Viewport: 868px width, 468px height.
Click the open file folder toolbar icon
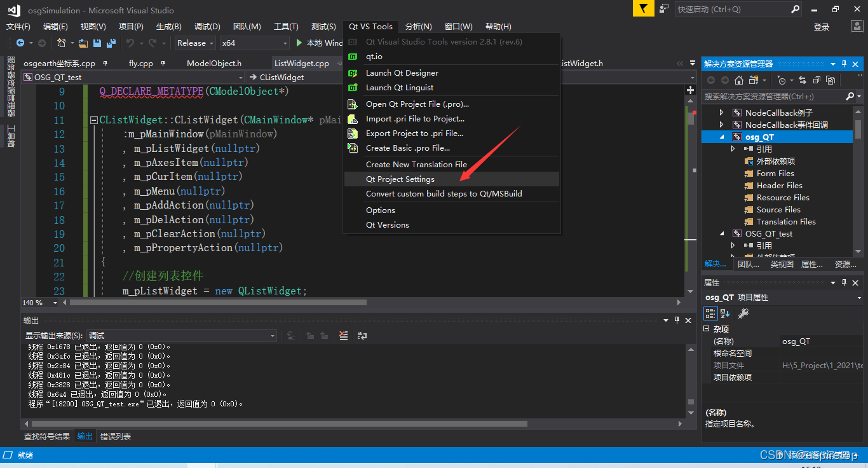click(83, 43)
